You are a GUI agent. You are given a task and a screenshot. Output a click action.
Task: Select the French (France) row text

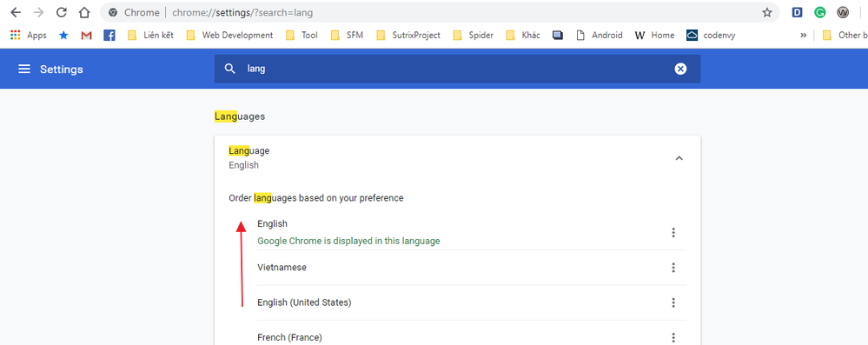tap(289, 337)
